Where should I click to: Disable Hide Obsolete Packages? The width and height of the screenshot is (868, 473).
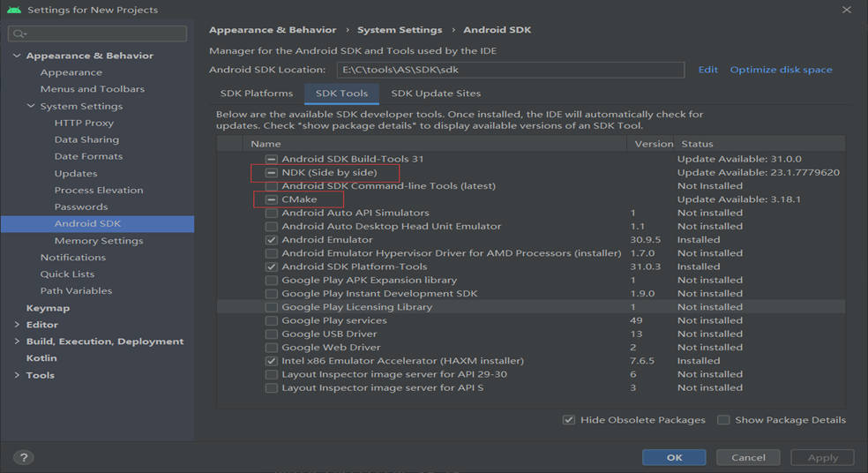click(568, 420)
